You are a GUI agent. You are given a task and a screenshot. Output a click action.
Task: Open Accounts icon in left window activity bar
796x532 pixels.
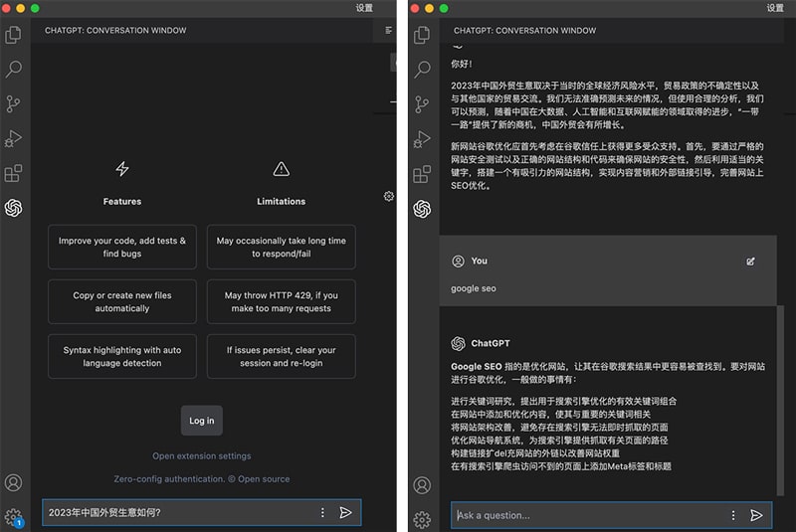point(14,482)
